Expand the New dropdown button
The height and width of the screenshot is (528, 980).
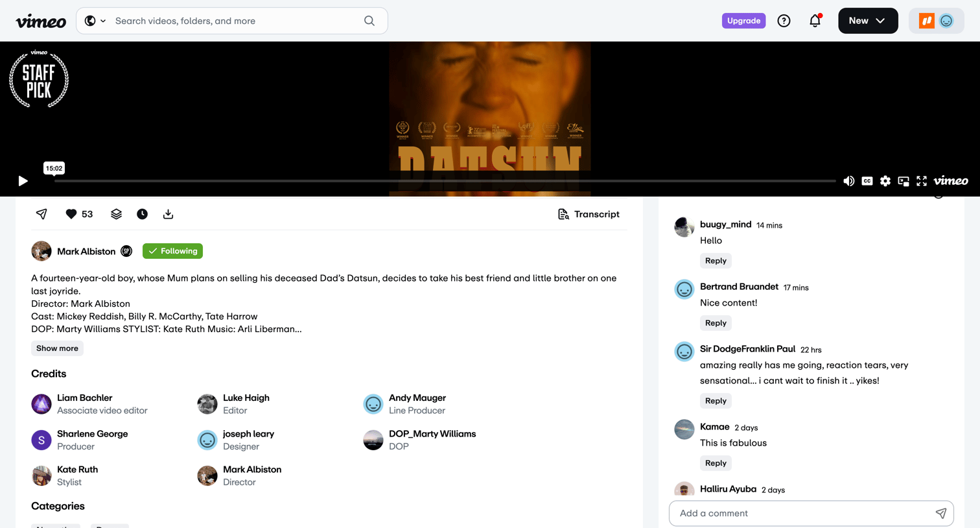[x=868, y=21]
